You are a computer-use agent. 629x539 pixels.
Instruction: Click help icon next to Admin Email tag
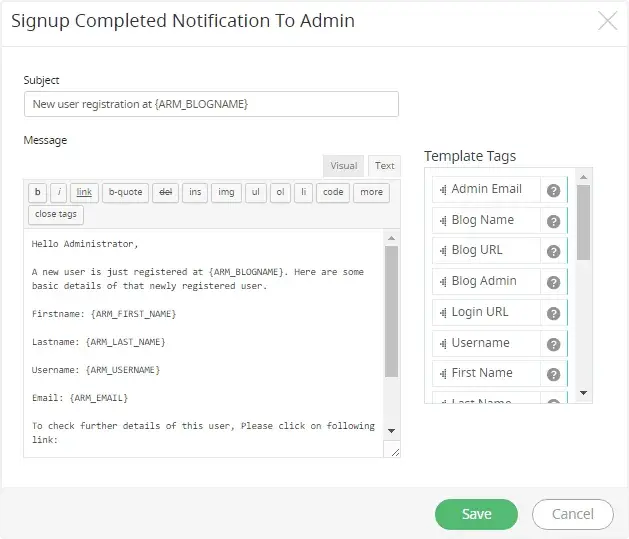(x=553, y=190)
